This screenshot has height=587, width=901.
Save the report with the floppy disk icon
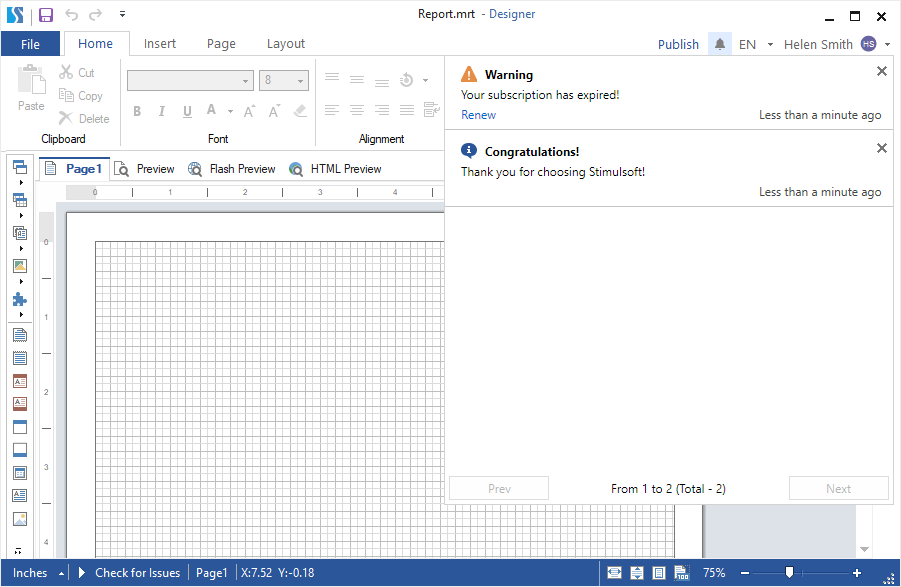(45, 15)
